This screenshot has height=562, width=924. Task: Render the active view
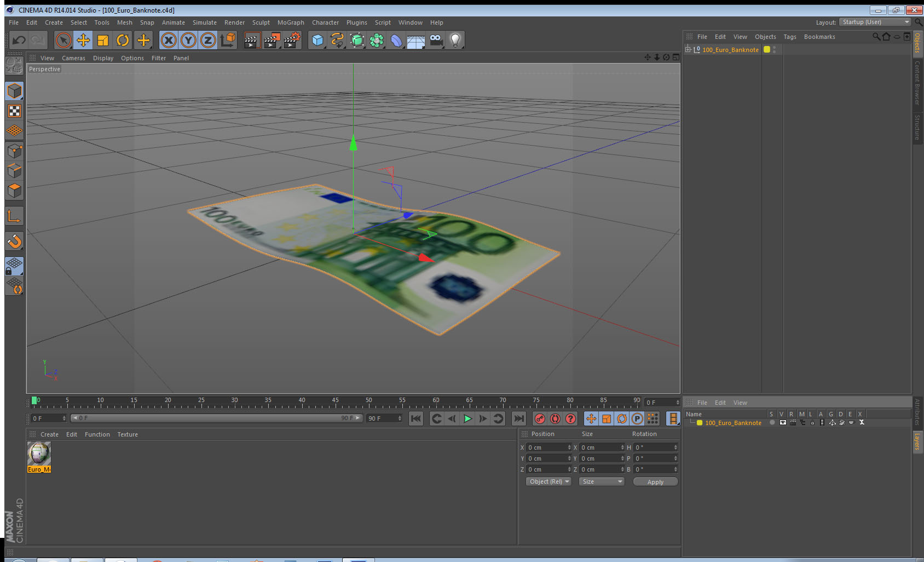[252, 40]
